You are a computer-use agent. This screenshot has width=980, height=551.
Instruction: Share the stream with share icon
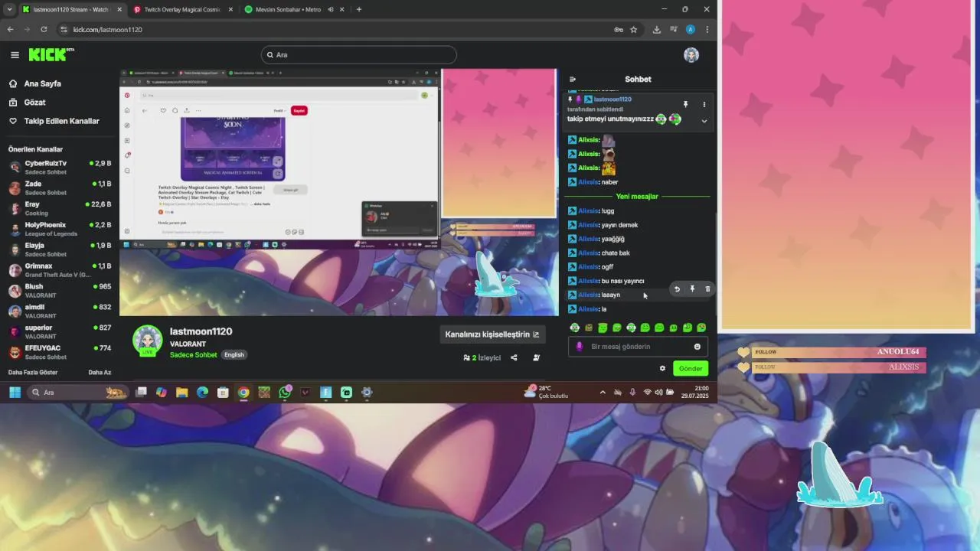514,357
